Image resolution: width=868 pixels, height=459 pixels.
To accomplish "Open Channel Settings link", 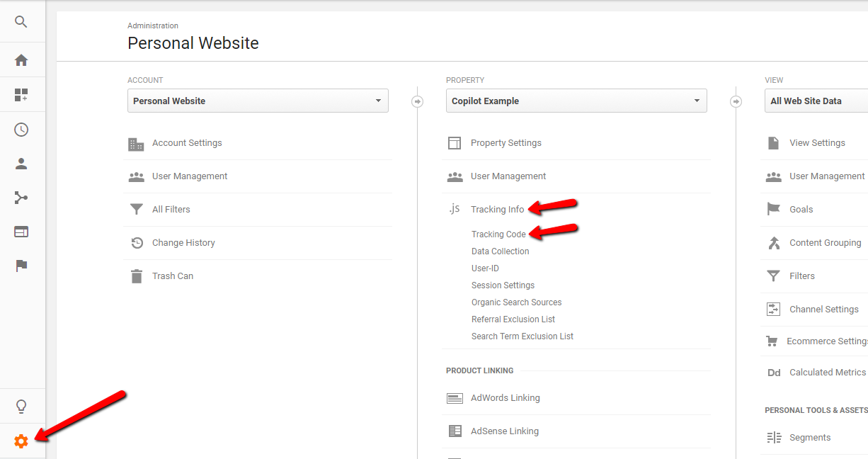I will tap(824, 310).
